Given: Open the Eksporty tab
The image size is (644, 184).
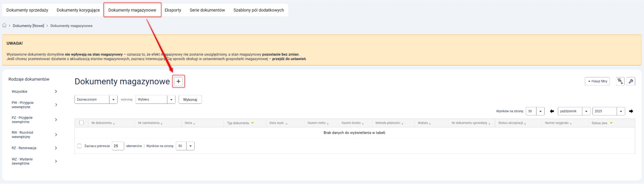Looking at the screenshot, I should [173, 10].
